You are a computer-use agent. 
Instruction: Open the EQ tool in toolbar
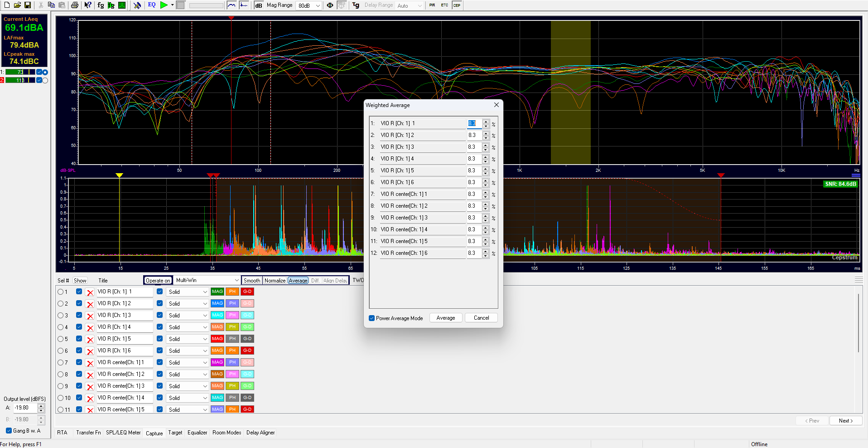(x=152, y=5)
